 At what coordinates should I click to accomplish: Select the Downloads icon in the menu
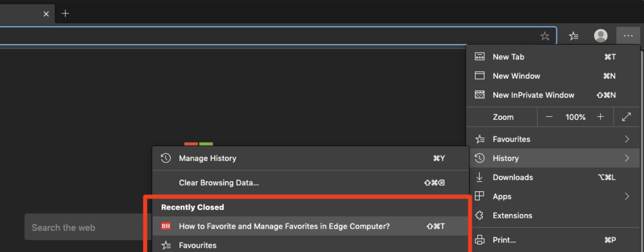pos(480,177)
